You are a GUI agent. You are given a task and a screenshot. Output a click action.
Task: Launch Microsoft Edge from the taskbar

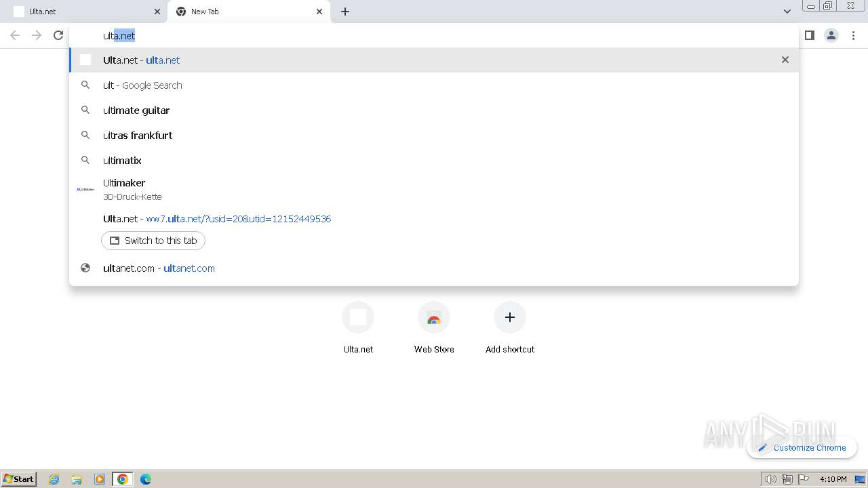point(146,479)
